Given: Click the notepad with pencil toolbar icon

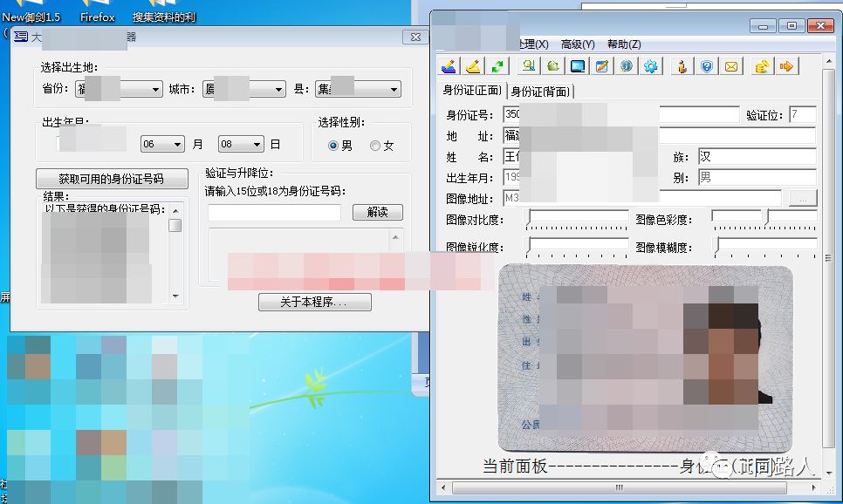Looking at the screenshot, I should (601, 66).
